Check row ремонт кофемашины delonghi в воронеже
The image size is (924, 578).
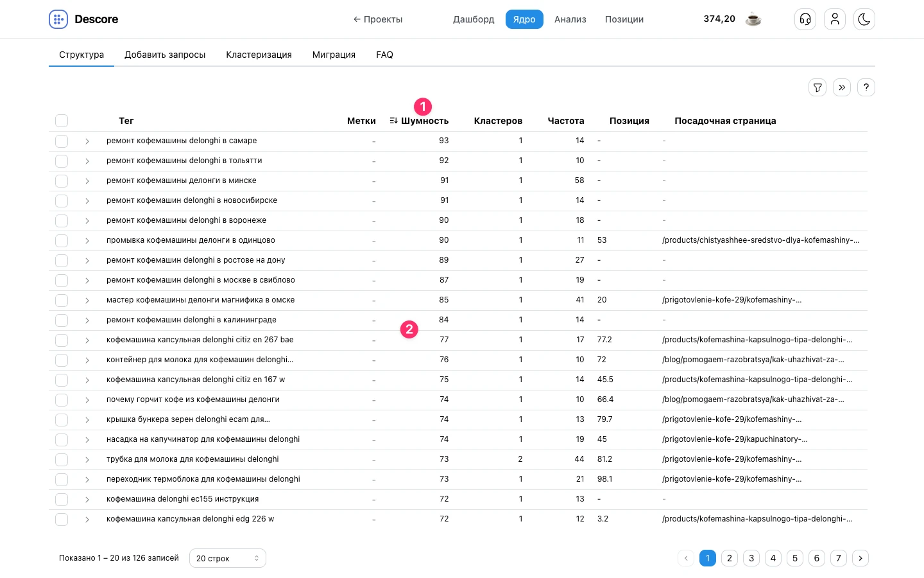coord(62,220)
